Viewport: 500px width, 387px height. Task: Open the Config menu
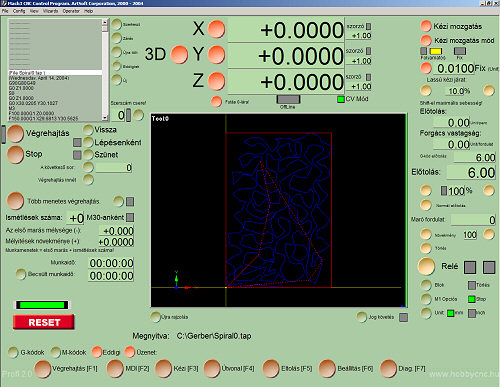pos(19,11)
